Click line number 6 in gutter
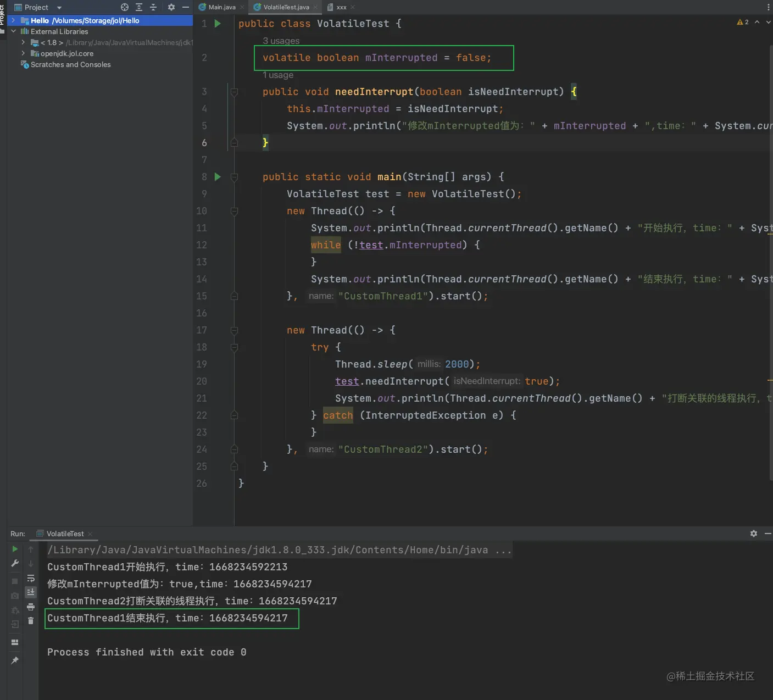Image resolution: width=773 pixels, height=700 pixels. click(x=204, y=143)
